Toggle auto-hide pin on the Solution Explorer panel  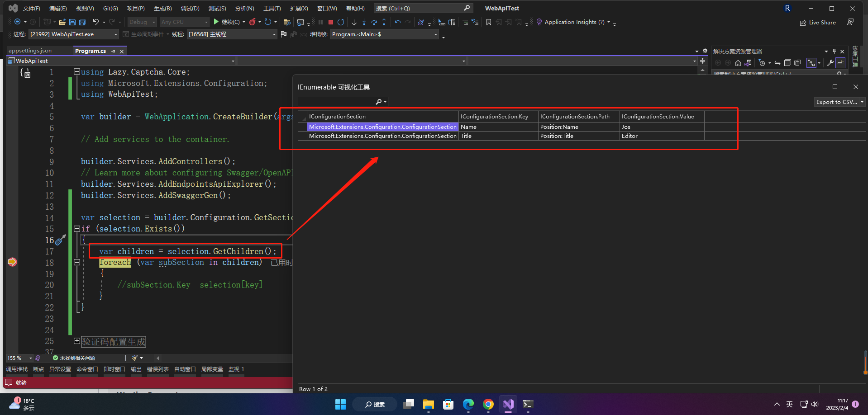tap(834, 51)
